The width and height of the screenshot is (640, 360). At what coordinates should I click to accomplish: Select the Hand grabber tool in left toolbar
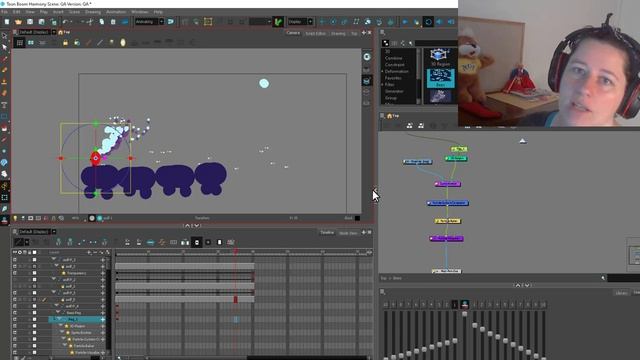[4, 174]
